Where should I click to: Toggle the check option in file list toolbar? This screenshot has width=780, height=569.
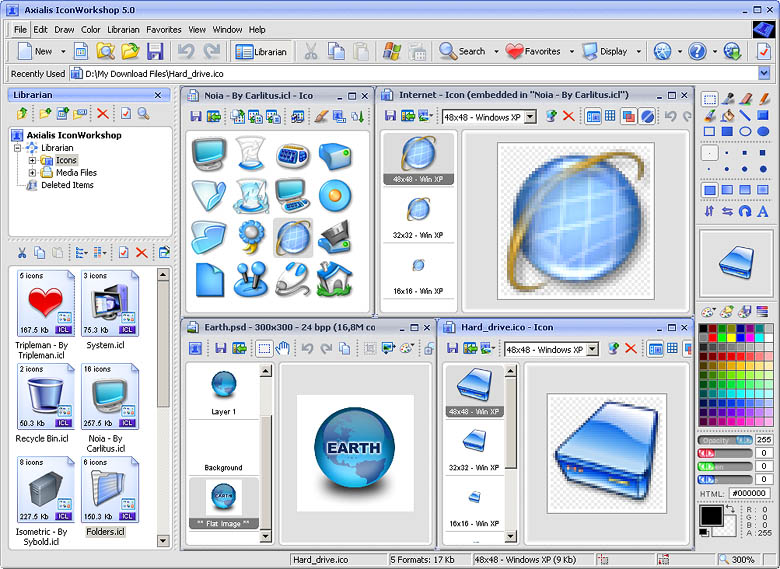(x=123, y=253)
